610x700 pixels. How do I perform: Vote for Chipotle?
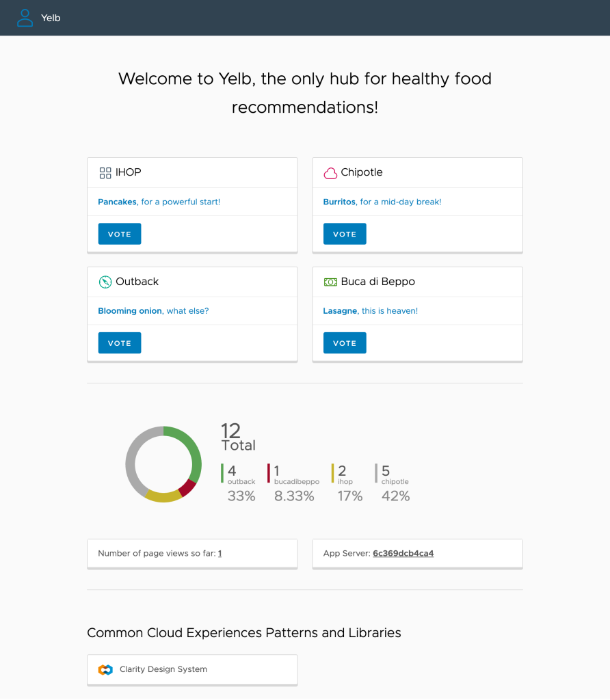(x=345, y=233)
